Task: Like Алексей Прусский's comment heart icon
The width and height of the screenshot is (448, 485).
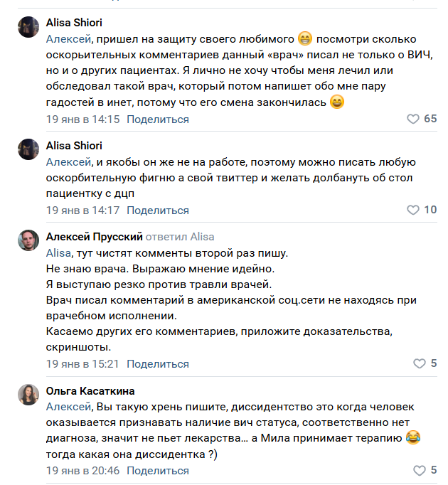Action: [x=420, y=363]
